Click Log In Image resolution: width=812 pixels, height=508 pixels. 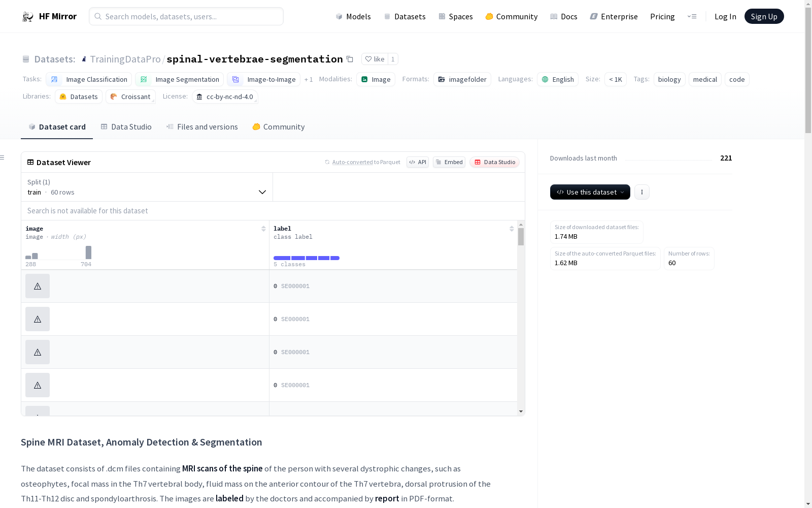[x=725, y=16]
